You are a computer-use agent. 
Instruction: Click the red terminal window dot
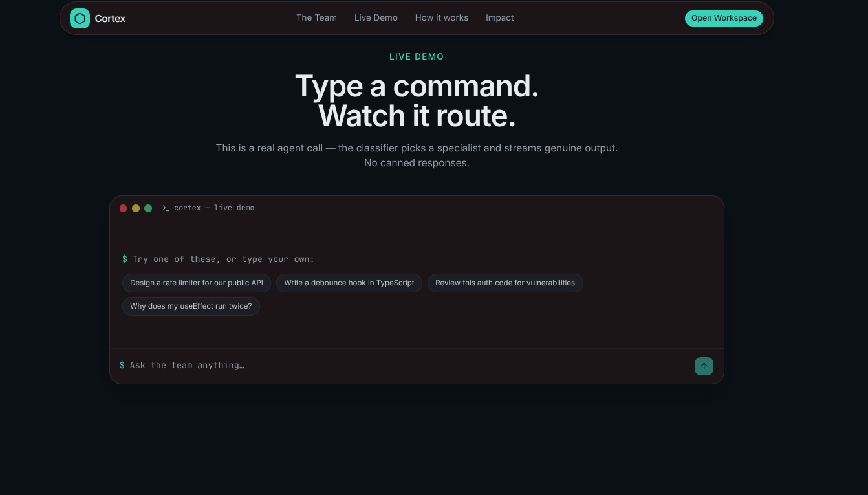(124, 208)
